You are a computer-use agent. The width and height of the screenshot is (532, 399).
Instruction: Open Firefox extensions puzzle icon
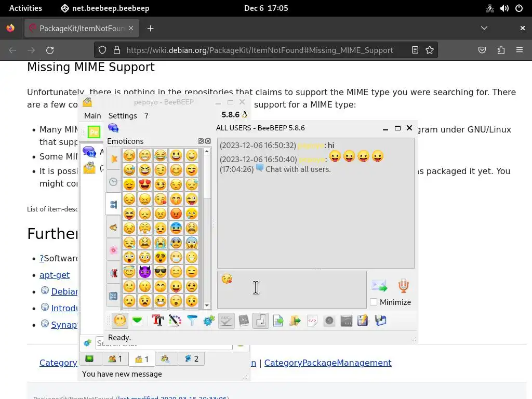pos(501,50)
